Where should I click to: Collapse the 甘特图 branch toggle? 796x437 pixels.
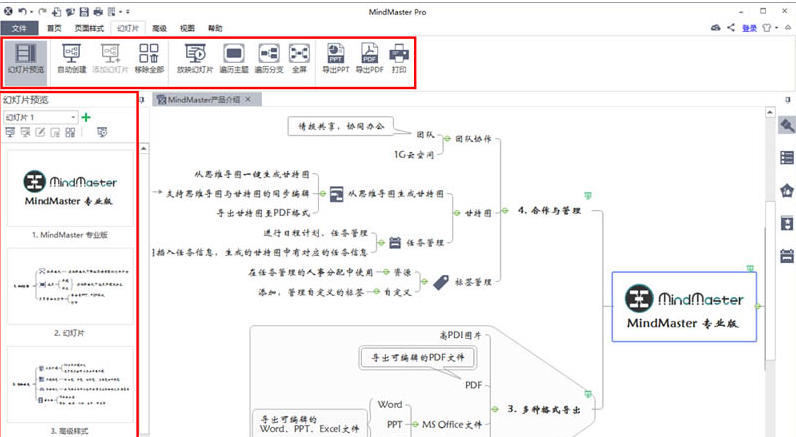coord(457,213)
